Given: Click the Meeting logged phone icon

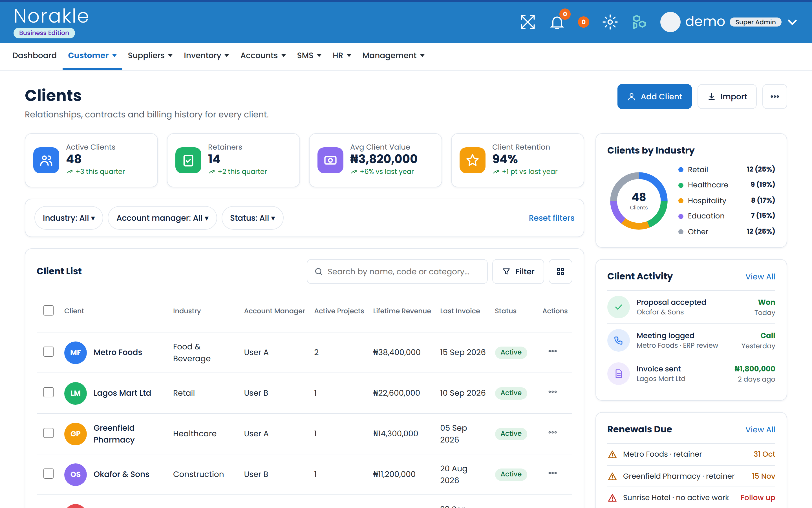Looking at the screenshot, I should pyautogui.click(x=618, y=340).
